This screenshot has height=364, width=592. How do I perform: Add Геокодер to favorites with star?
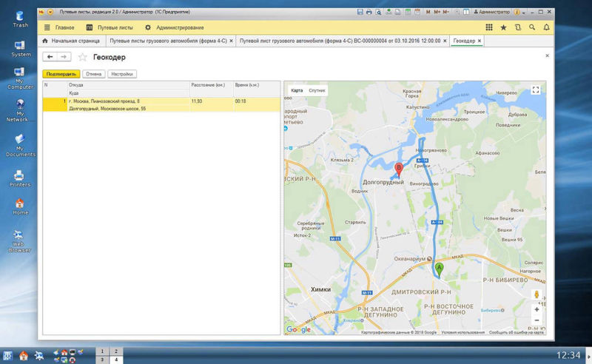(83, 57)
